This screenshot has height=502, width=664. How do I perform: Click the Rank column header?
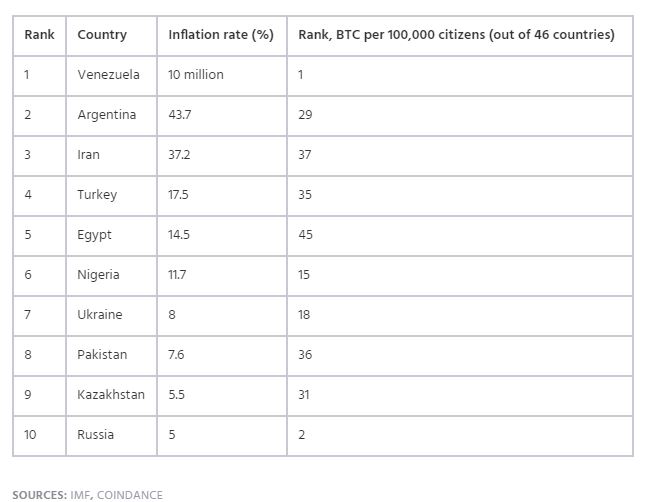tap(39, 35)
